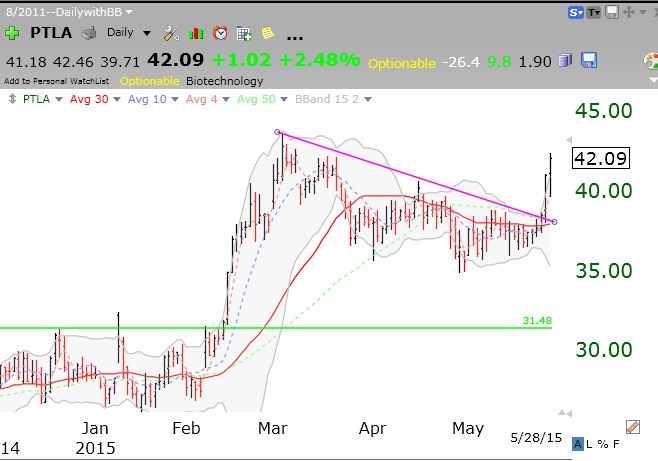
Task: Click the green +1.02 net change
Action: (x=242, y=60)
